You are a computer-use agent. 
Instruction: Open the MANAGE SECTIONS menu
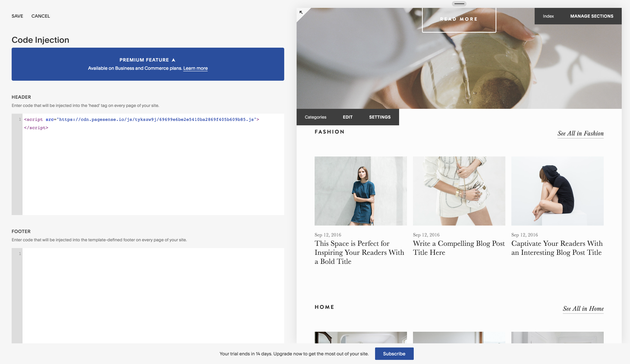pyautogui.click(x=592, y=16)
